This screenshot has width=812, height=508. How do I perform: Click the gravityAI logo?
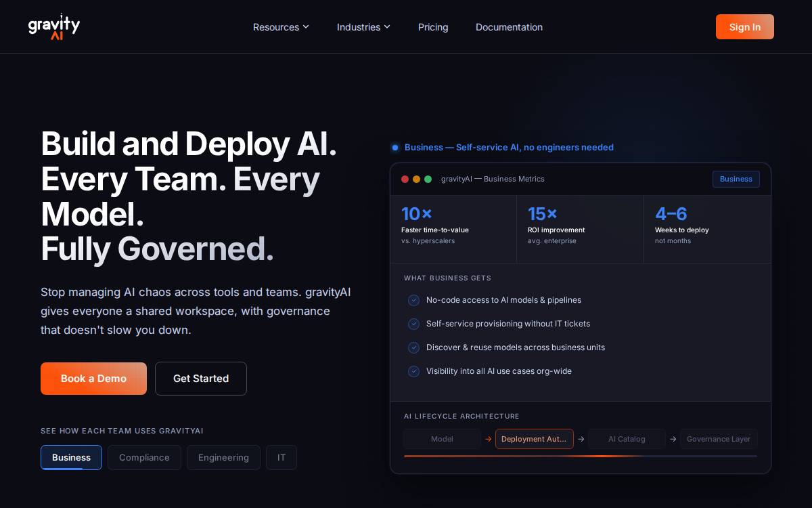(x=54, y=26)
